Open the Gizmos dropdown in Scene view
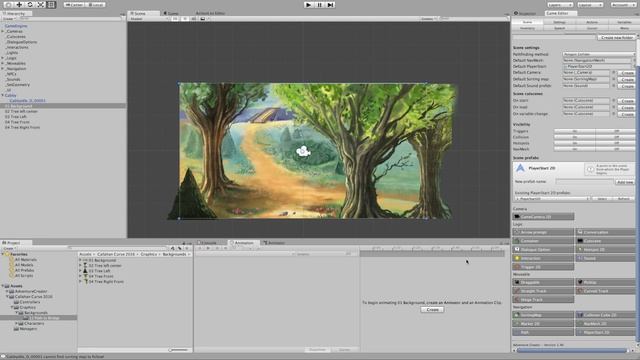The image size is (640, 360). pos(429,19)
